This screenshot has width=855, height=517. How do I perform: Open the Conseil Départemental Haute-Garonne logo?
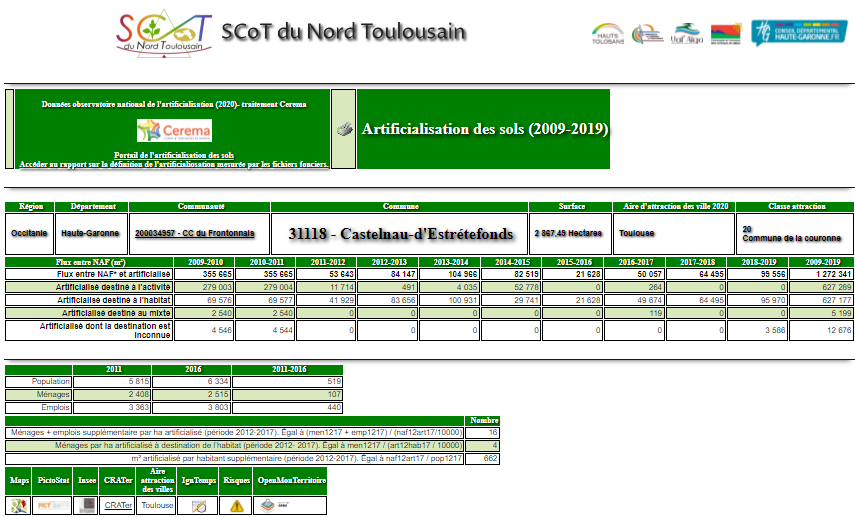[799, 33]
